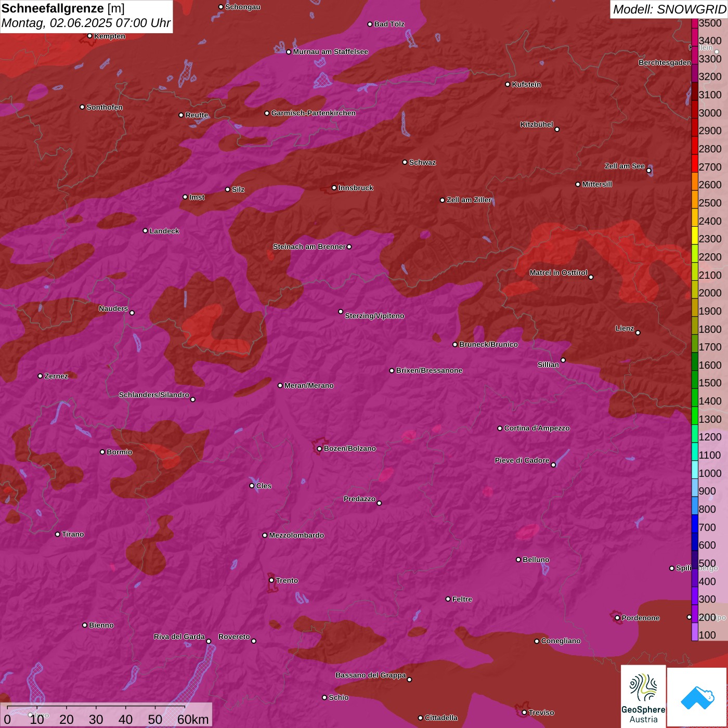
Task: Click the Cortina d'Ampezzo marker dot
Action: pos(500,428)
